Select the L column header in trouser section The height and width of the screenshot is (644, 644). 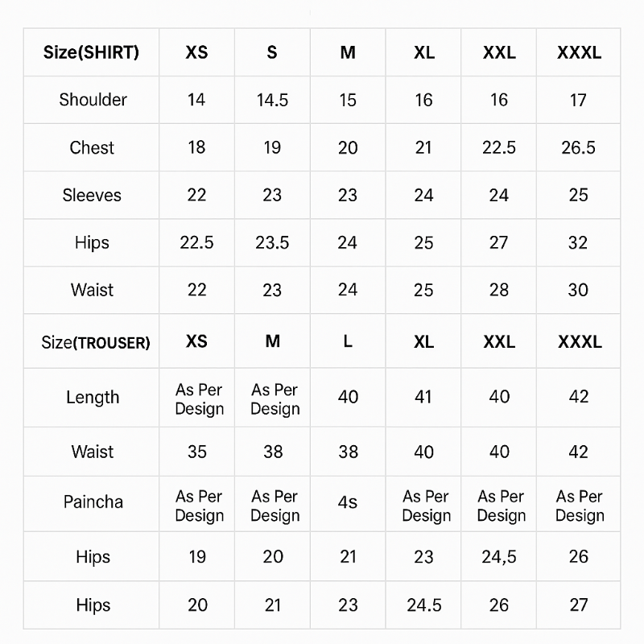click(348, 341)
